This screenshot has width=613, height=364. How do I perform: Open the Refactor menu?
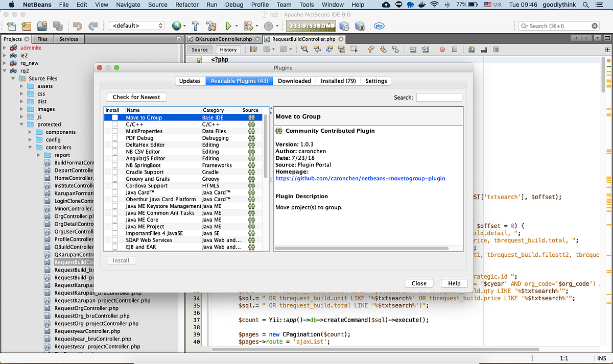pyautogui.click(x=186, y=5)
